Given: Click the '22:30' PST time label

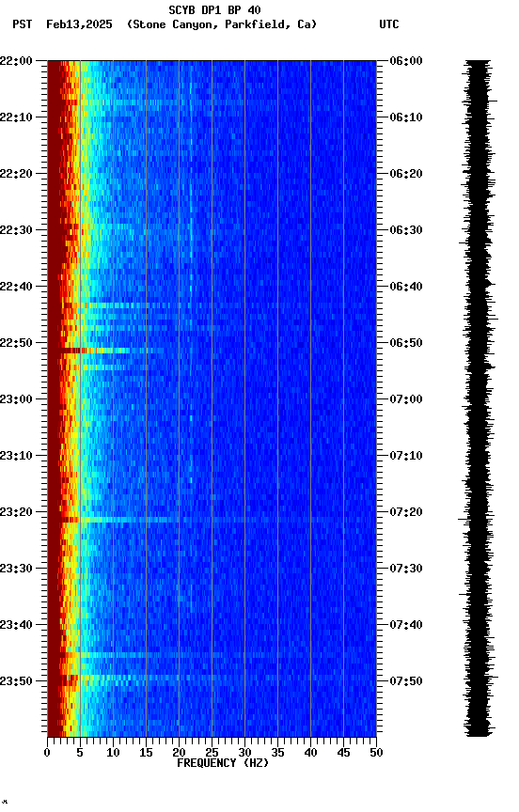Looking at the screenshot, I should [16, 230].
